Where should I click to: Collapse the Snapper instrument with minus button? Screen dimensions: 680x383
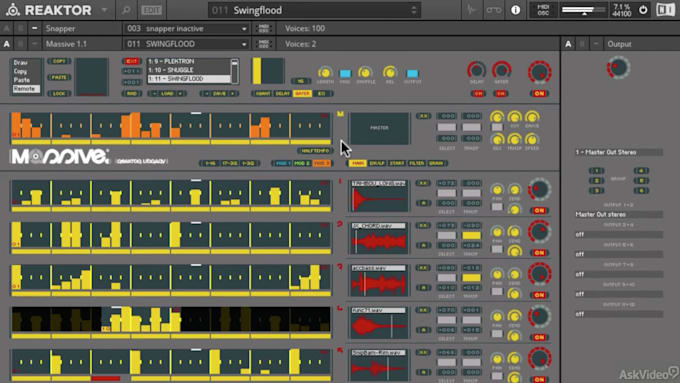(x=34, y=28)
